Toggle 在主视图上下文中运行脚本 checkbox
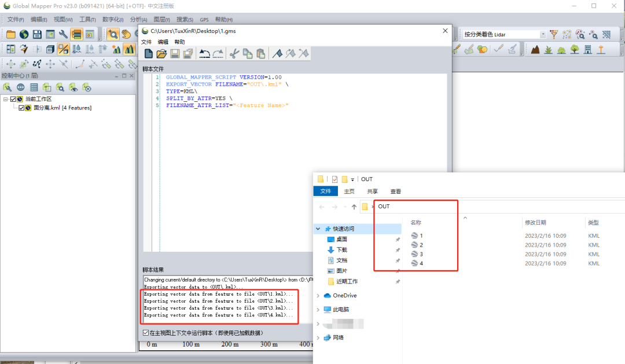625x364 pixels. 146,333
